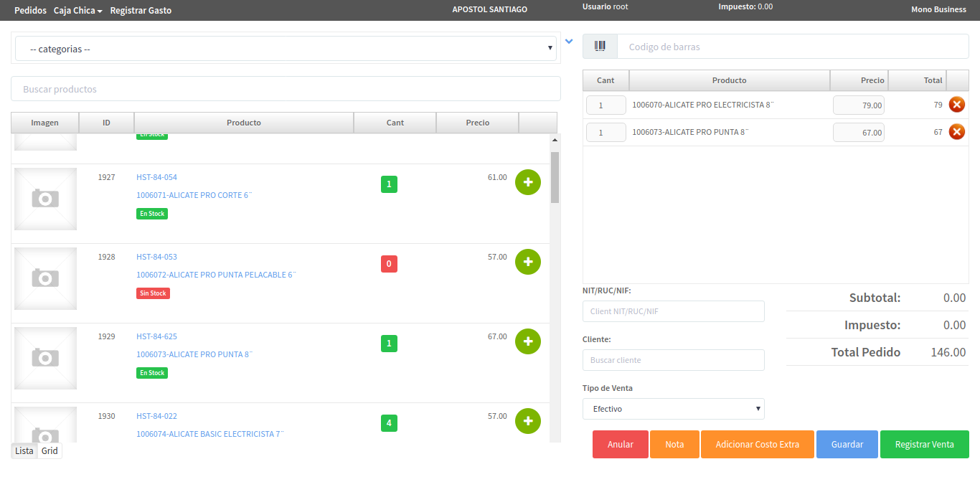Screen dimensions: 980x482
Task: Delete ALICATE PRO PUNTA 8 order line
Action: (957, 132)
